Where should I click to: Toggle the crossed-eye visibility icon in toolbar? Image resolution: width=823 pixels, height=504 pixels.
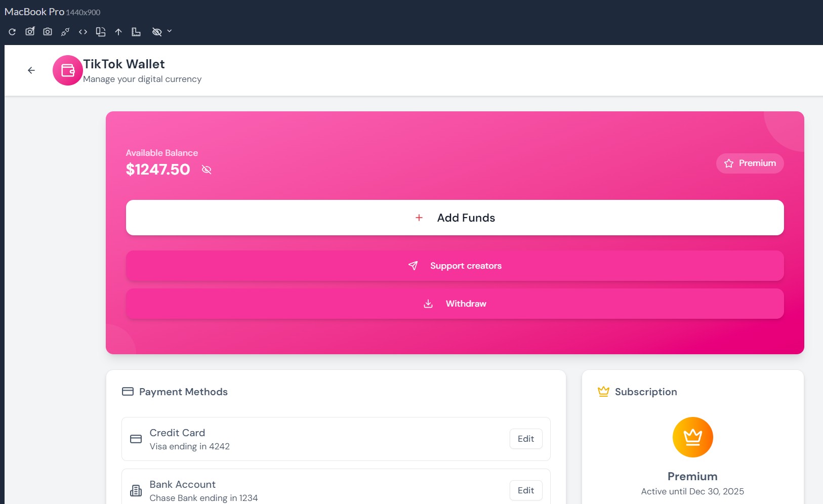point(157,32)
